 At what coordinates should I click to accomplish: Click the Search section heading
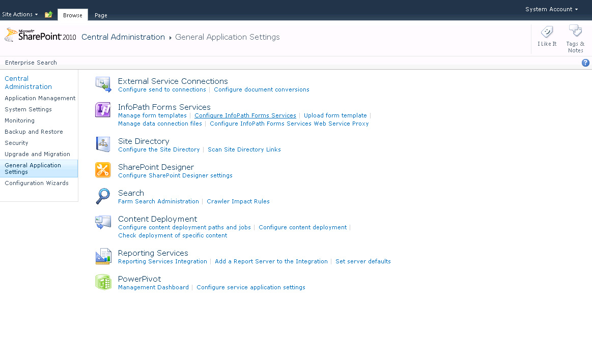tap(131, 193)
